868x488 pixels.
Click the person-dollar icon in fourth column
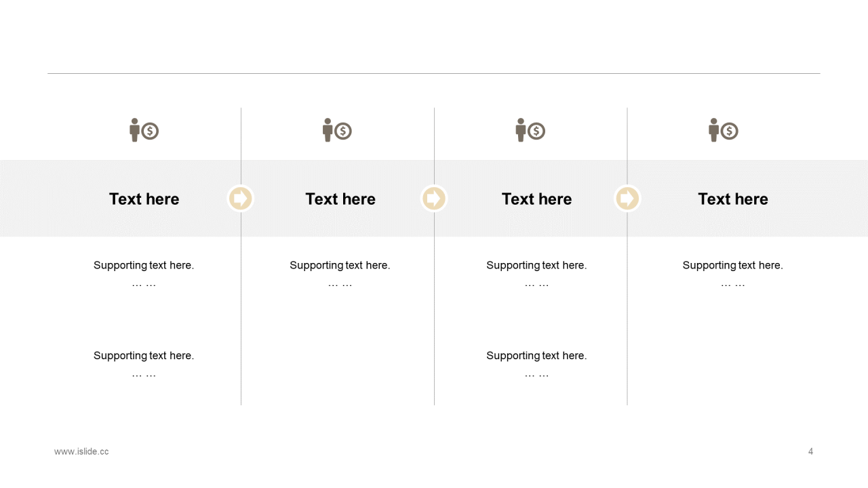[724, 130]
